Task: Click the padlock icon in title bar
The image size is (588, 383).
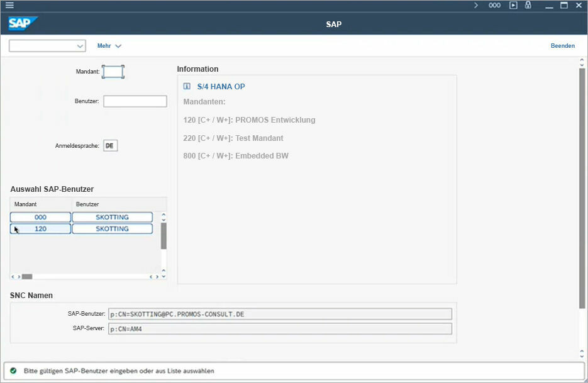Action: click(528, 5)
